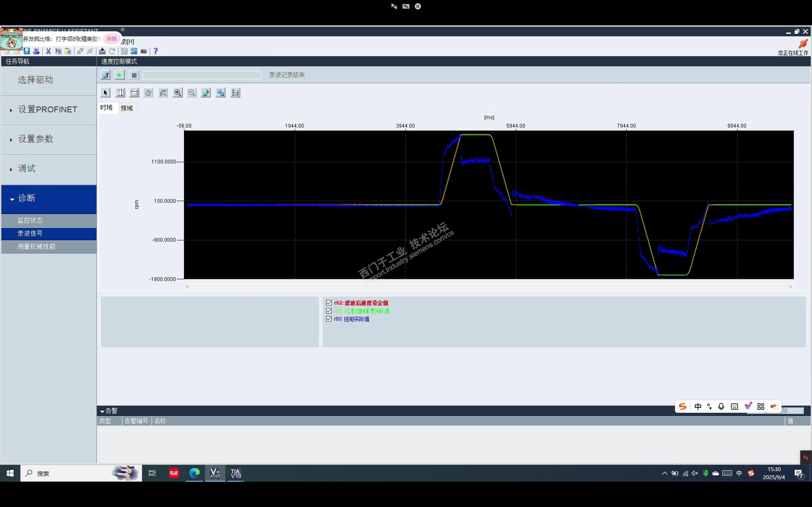Open trace configuration wrench icon
This screenshot has height=507, width=812.
click(x=105, y=75)
